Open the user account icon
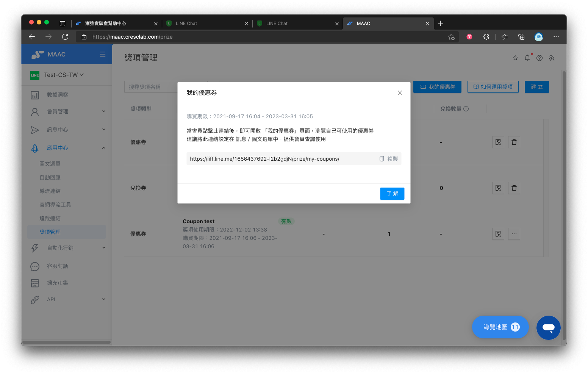Viewport: 588px width, 374px height. pyautogui.click(x=552, y=58)
